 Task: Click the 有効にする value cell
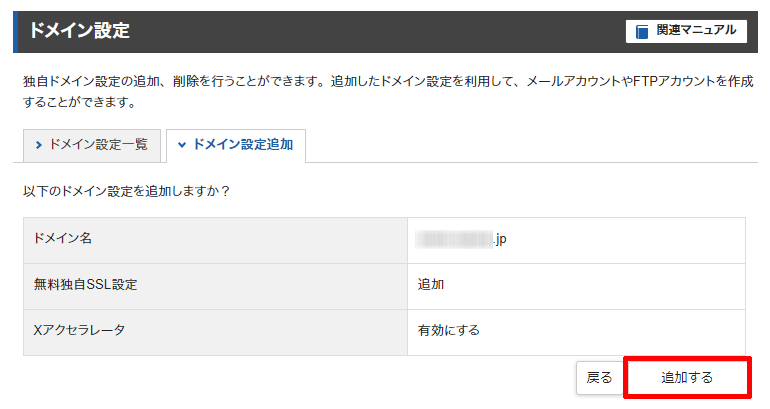[x=576, y=332]
